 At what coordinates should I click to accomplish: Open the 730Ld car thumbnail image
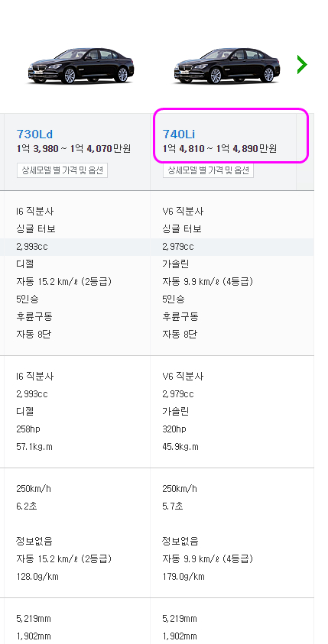point(81,66)
